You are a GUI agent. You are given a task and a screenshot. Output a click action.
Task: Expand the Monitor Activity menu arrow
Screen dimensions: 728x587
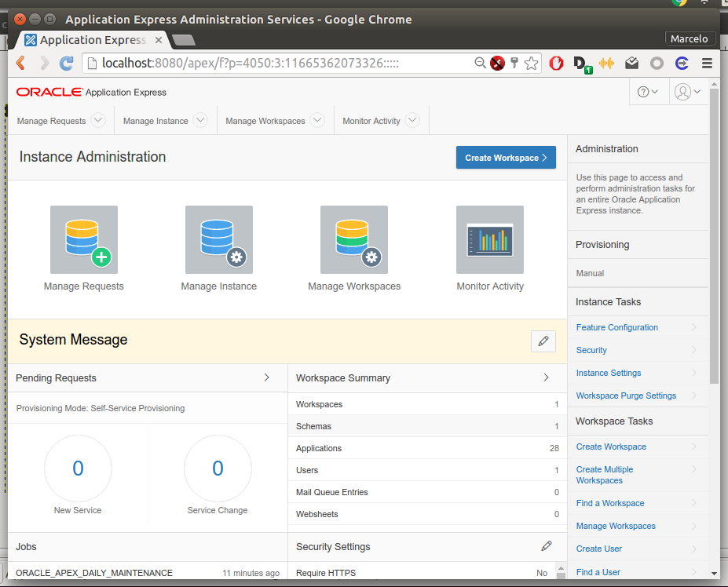click(412, 120)
